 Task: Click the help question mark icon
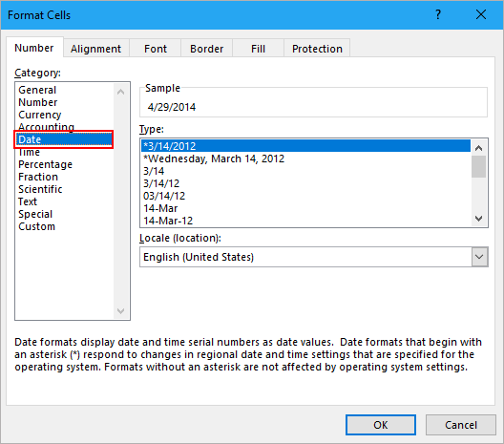click(438, 14)
